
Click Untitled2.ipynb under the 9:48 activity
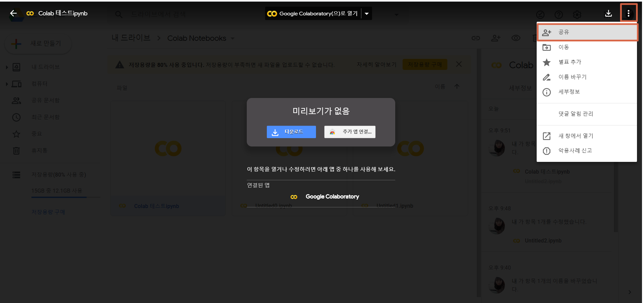543,240
